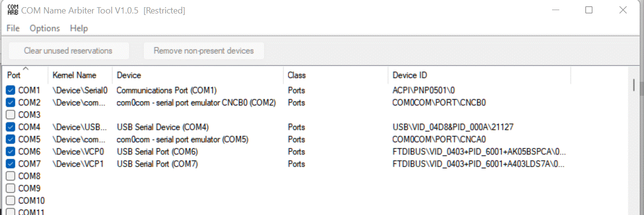Click Clear unused reservations button
644x215 pixels.
pos(68,51)
